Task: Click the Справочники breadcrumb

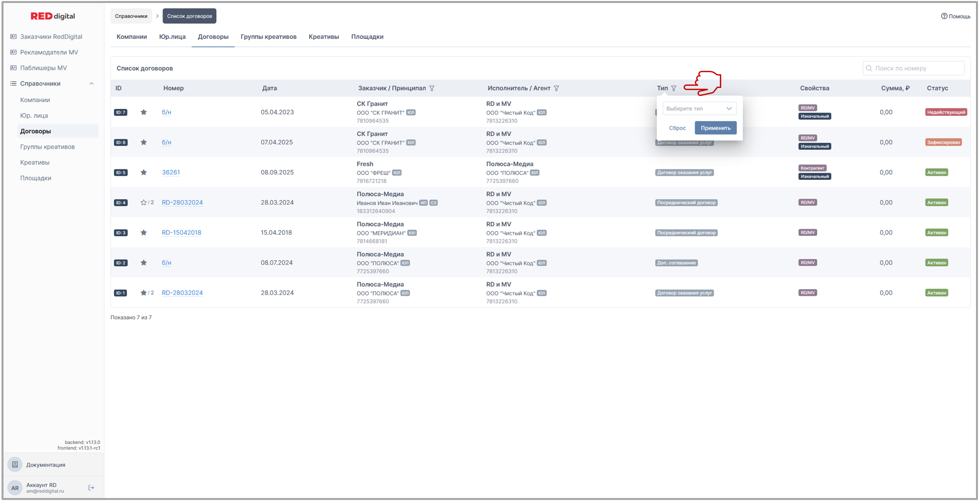Action: coord(131,16)
